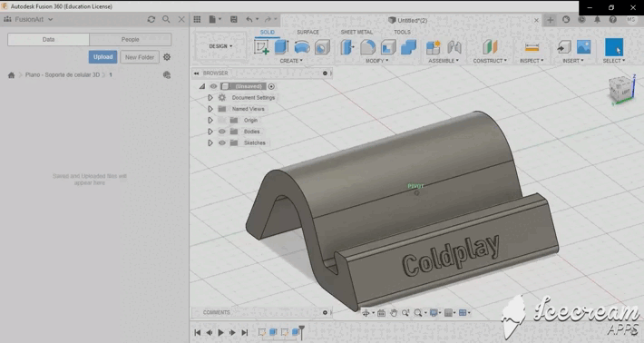Click the Insert Derive icon

coord(564,47)
